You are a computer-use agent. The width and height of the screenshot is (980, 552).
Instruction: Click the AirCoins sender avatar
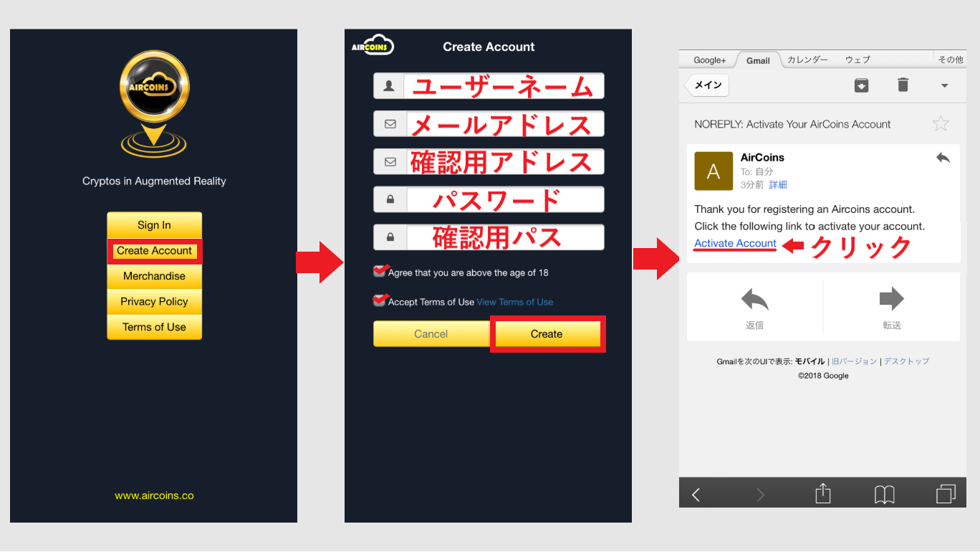coord(714,171)
